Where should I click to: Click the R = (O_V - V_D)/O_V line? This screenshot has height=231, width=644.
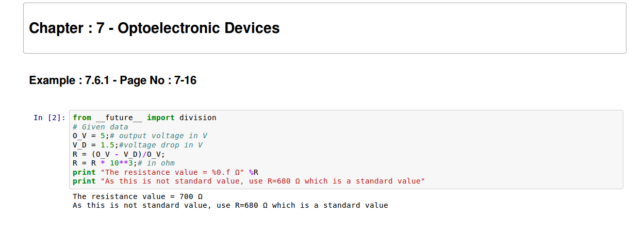(119, 154)
